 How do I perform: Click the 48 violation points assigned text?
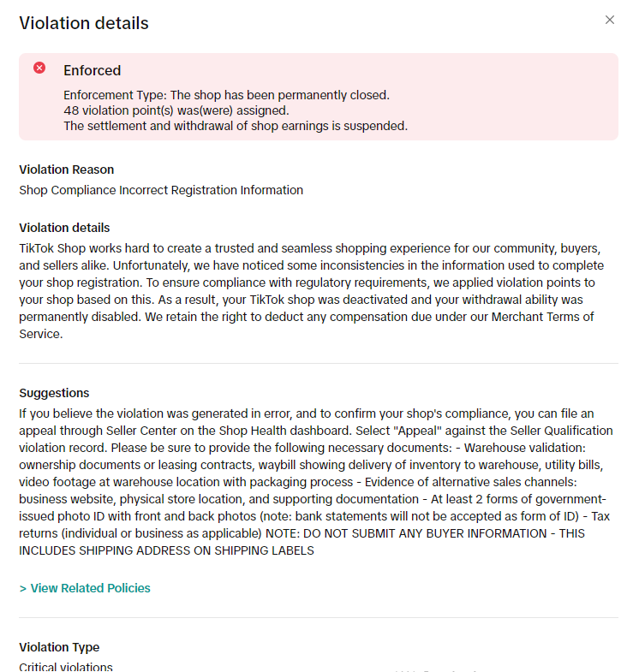176,110
